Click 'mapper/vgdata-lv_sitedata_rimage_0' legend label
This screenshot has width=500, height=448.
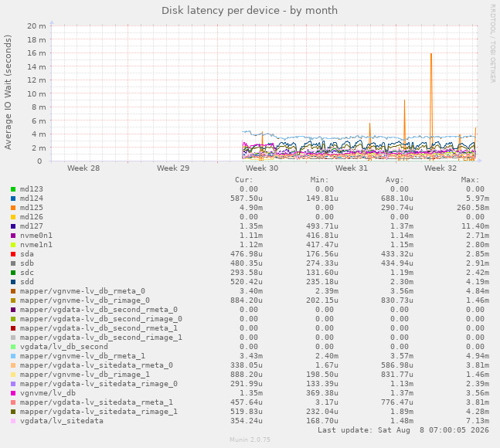click(x=99, y=384)
